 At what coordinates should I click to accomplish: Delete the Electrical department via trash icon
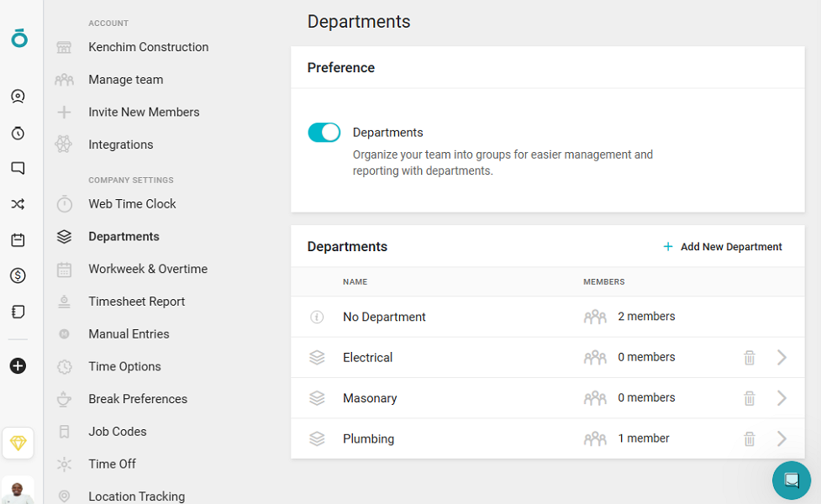pos(750,358)
